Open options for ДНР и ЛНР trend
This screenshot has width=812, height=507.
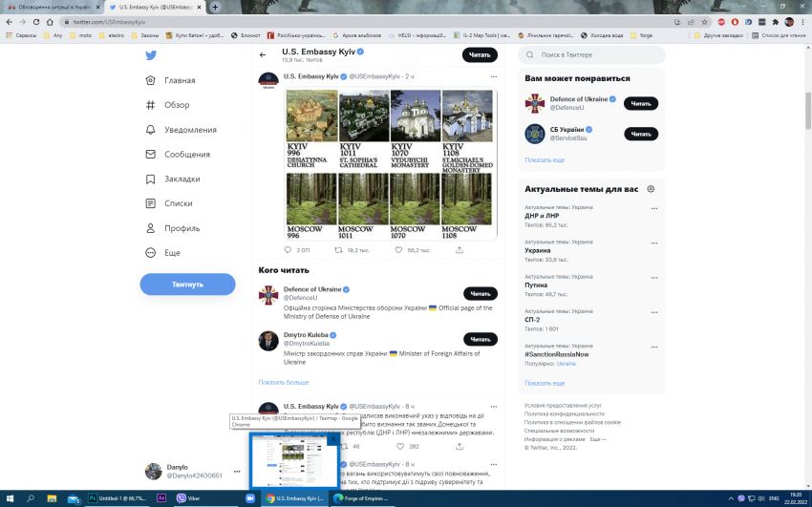coord(654,208)
